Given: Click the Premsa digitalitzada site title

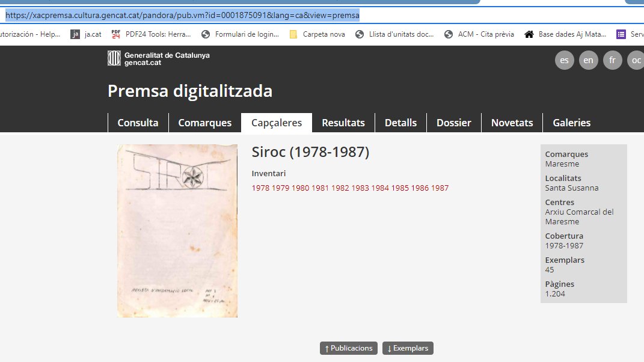Looking at the screenshot, I should 190,91.
